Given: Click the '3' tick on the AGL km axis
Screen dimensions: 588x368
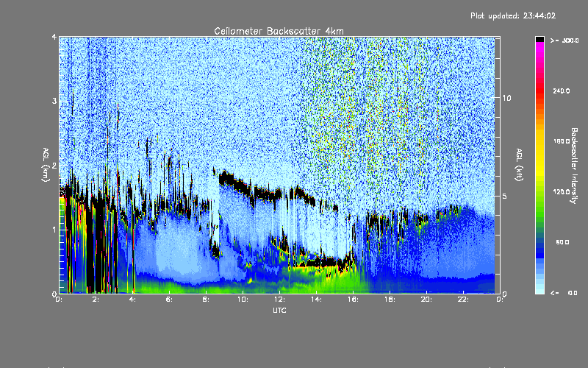Looking at the screenshot, I should tap(54, 101).
